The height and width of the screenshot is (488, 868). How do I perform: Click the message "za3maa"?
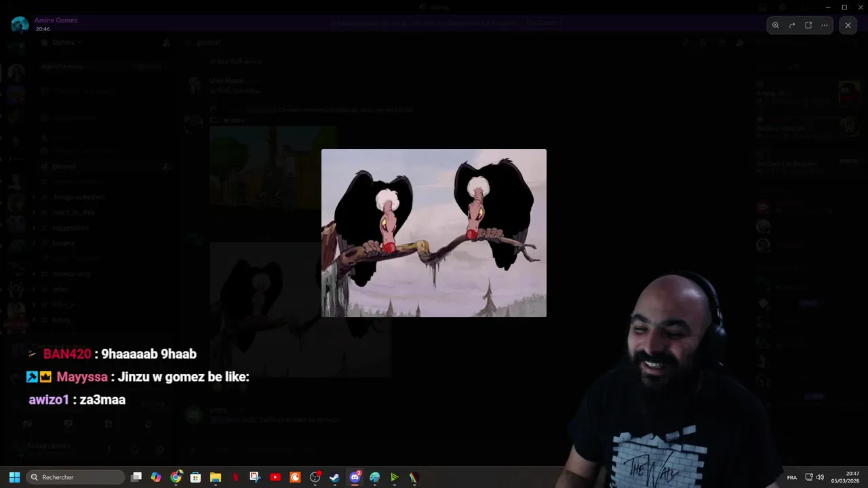(102, 400)
